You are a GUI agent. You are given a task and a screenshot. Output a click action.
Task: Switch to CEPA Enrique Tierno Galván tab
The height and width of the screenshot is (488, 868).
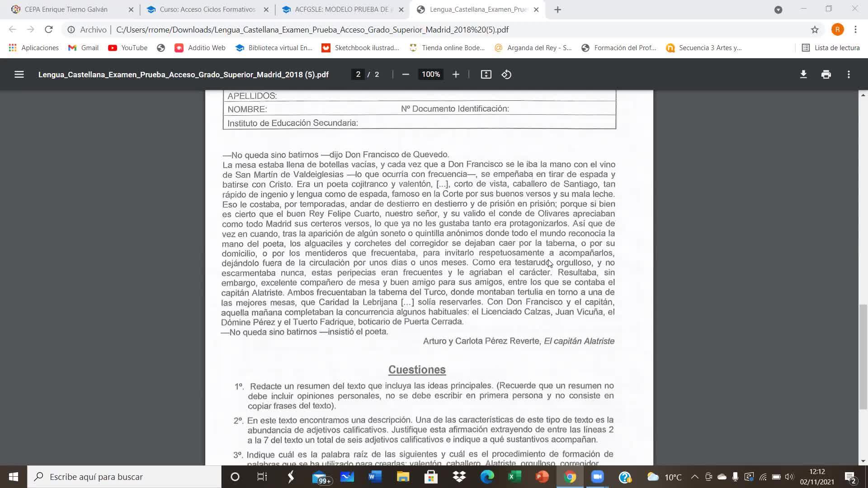(66, 9)
